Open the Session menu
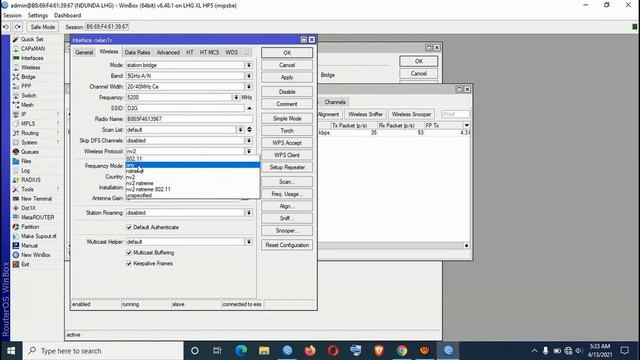The width and height of the screenshot is (640, 360). point(12,16)
